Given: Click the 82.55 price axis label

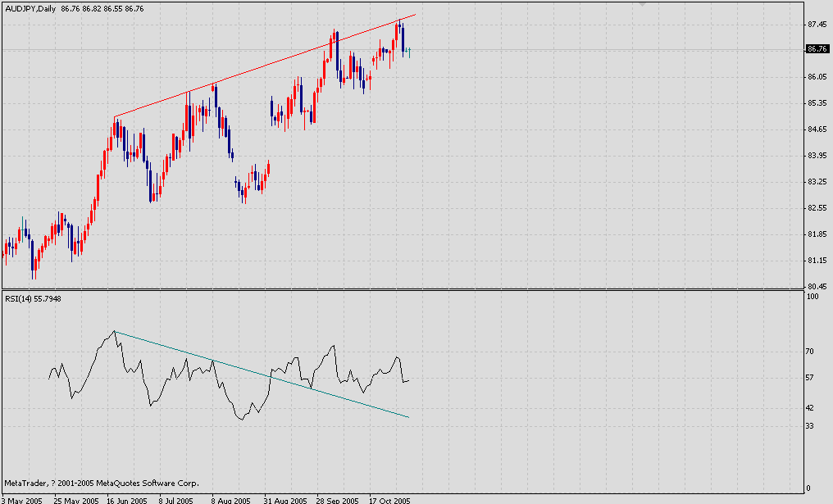Looking at the screenshot, I should pos(817,207).
